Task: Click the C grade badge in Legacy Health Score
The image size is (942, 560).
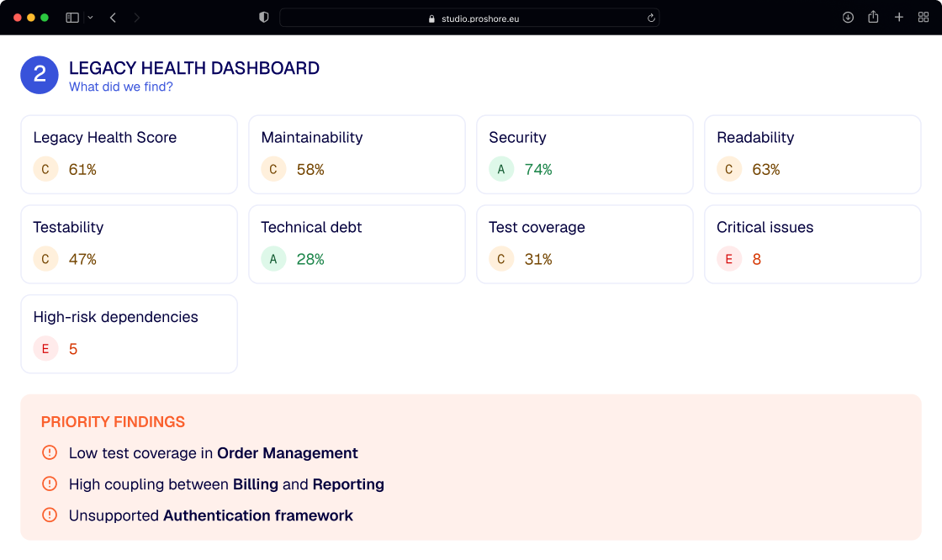Action: coord(45,170)
